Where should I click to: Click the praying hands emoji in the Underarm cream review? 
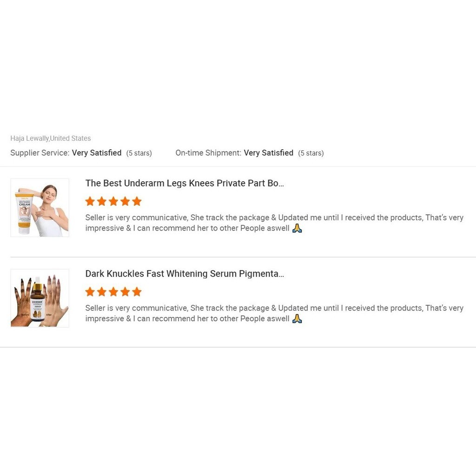[297, 228]
